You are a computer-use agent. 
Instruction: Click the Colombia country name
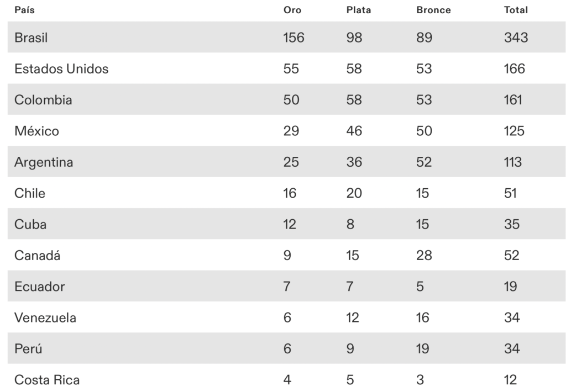[x=43, y=100]
